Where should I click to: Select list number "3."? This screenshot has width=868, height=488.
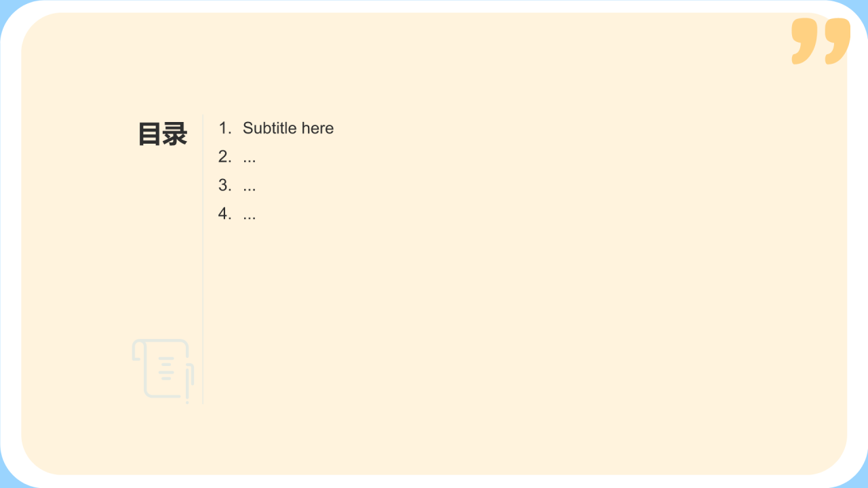point(225,185)
